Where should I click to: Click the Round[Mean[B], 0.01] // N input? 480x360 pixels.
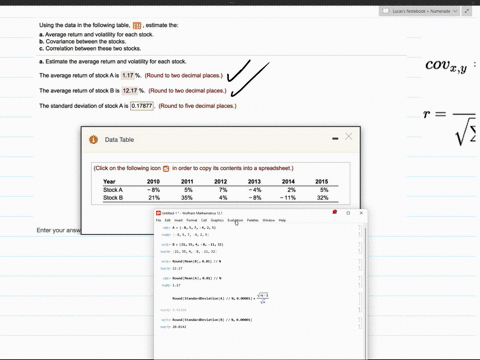click(x=197, y=262)
